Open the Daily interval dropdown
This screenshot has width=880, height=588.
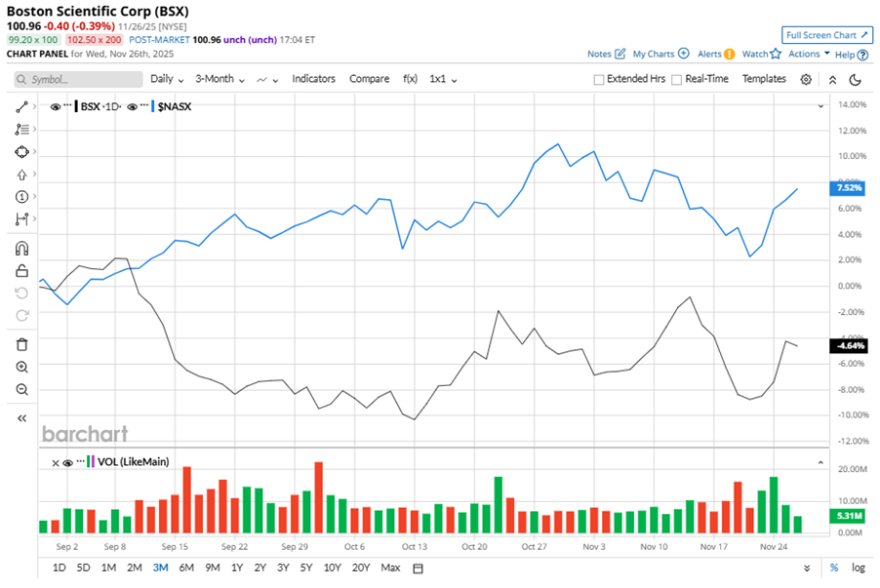point(167,79)
